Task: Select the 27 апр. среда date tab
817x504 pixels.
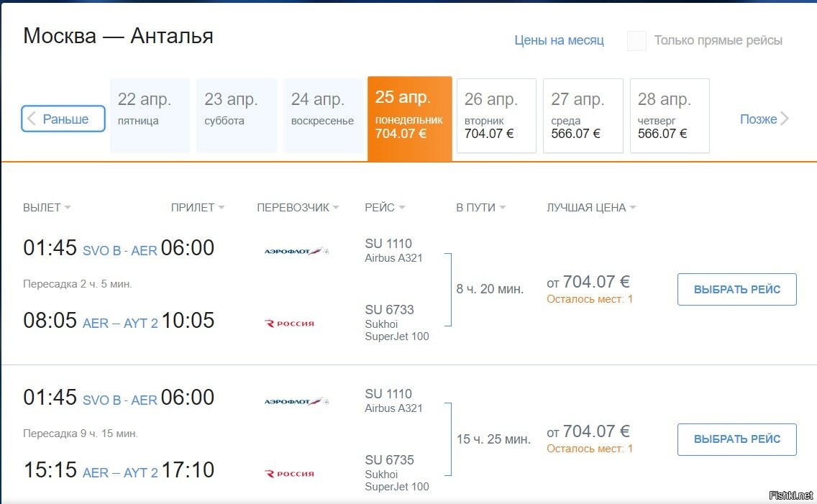Action: tap(583, 116)
